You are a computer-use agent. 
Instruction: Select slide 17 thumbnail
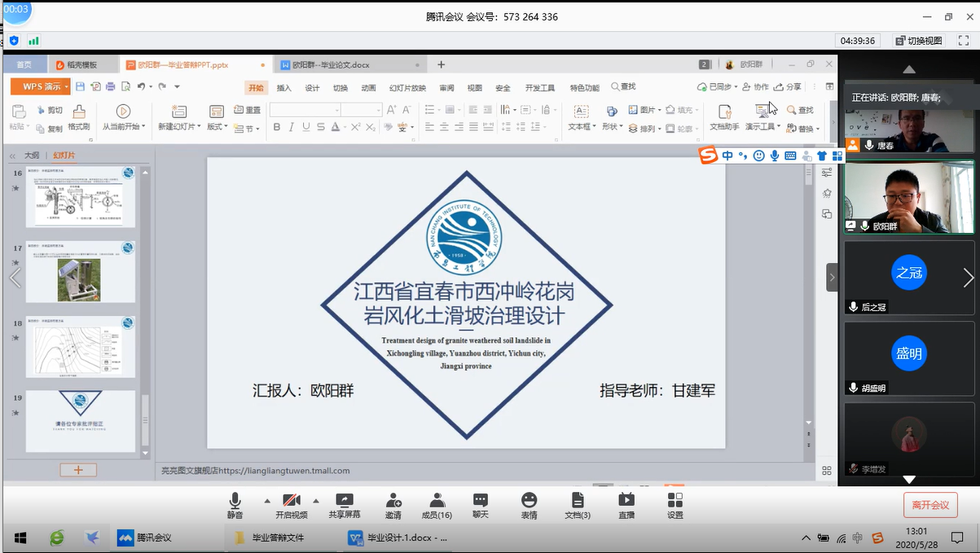(x=80, y=271)
